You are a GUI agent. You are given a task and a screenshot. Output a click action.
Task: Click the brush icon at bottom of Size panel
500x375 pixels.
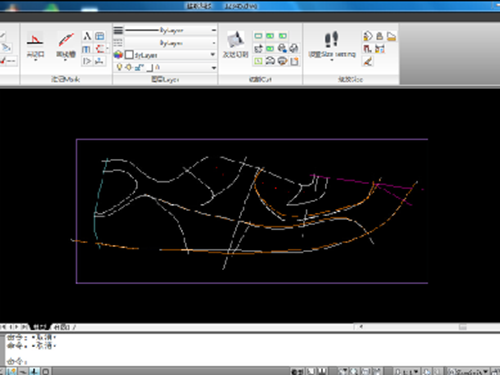tap(368, 61)
